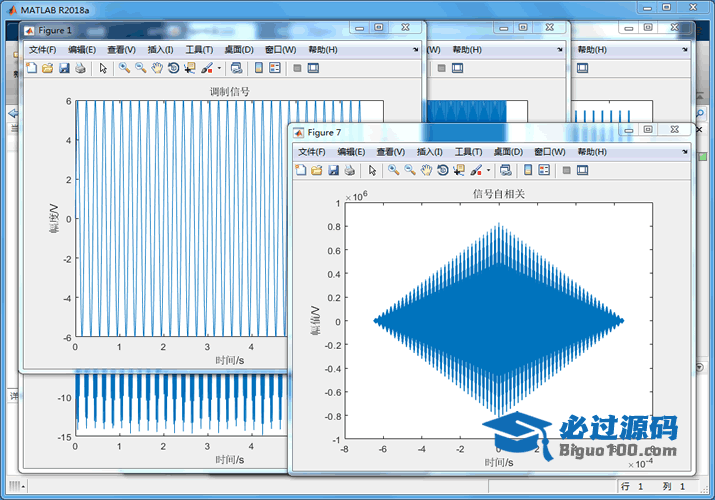Activate the Pan hand tool in Figure 7
The image size is (715, 500).
point(427,170)
